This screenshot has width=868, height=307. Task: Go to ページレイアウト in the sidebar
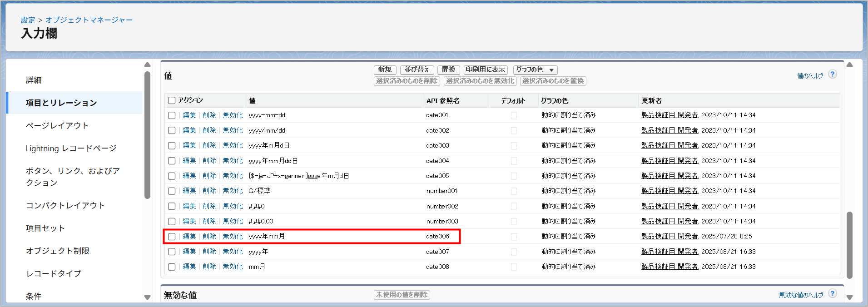[57, 126]
